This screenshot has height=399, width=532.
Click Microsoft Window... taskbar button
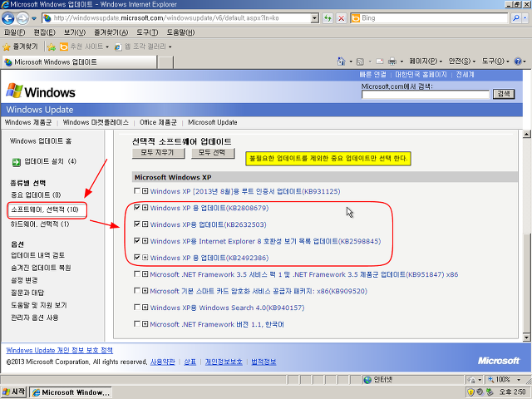71,393
